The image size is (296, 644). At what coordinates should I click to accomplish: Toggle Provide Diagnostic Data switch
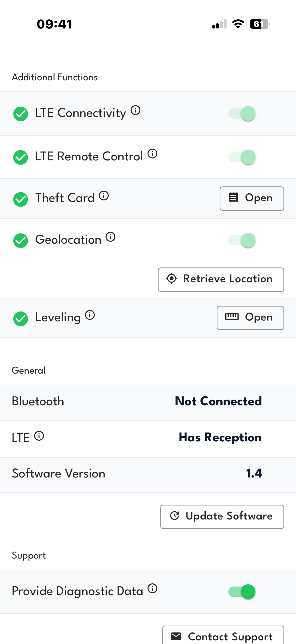[242, 592]
